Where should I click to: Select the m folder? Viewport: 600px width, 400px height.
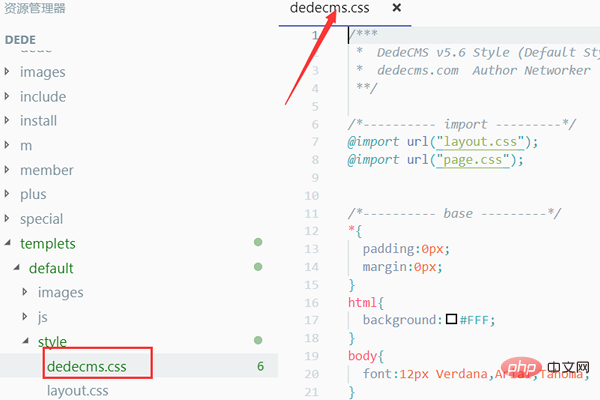(x=26, y=146)
